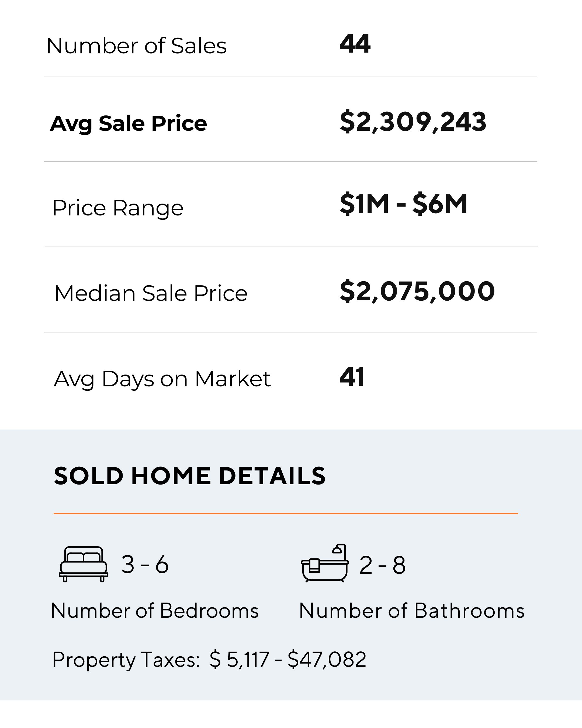The width and height of the screenshot is (582, 728).
Task: Click the bathtub icon
Action: pos(325,563)
